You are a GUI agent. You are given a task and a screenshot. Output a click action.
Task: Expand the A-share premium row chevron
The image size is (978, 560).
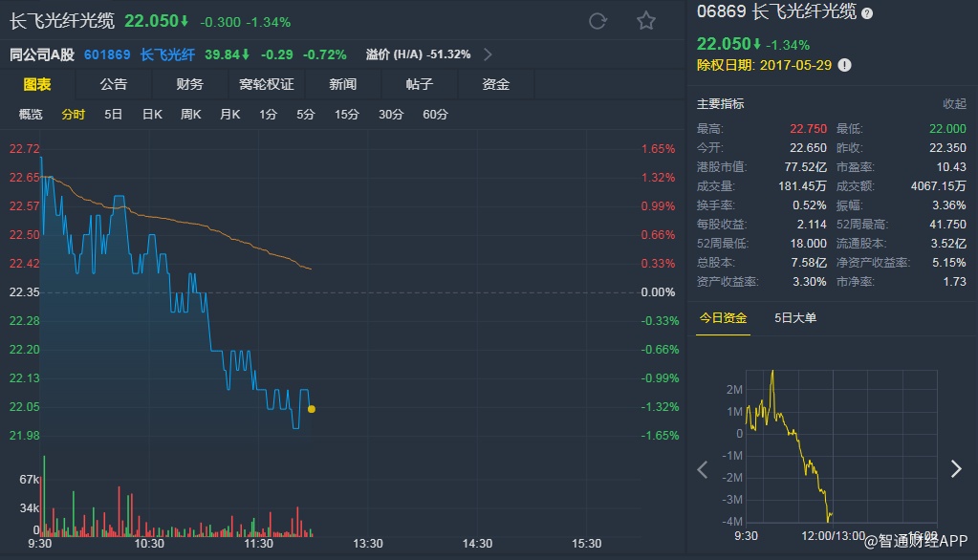tap(488, 54)
